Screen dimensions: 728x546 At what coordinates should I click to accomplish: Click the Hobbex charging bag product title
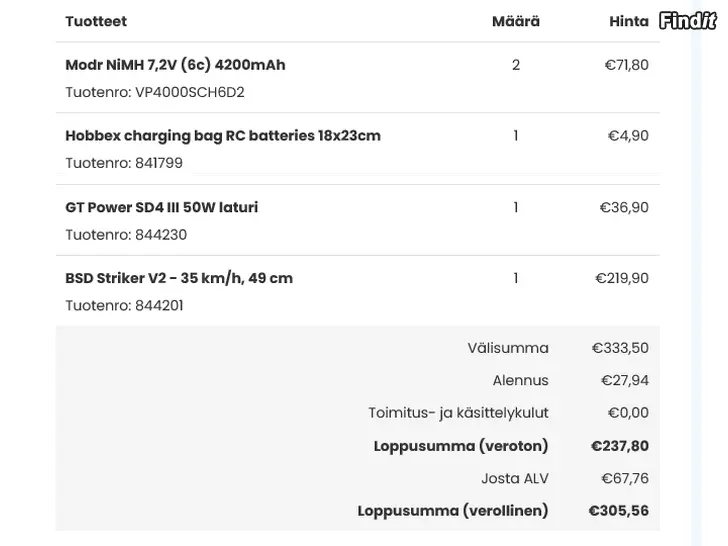(x=223, y=136)
